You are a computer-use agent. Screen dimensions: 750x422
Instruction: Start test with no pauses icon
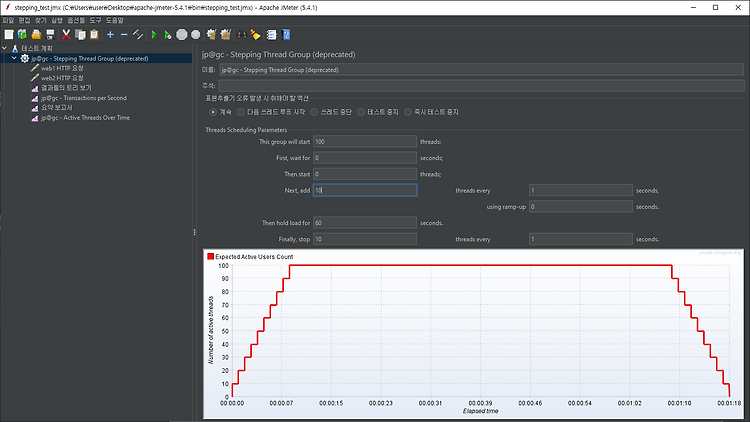(x=167, y=34)
